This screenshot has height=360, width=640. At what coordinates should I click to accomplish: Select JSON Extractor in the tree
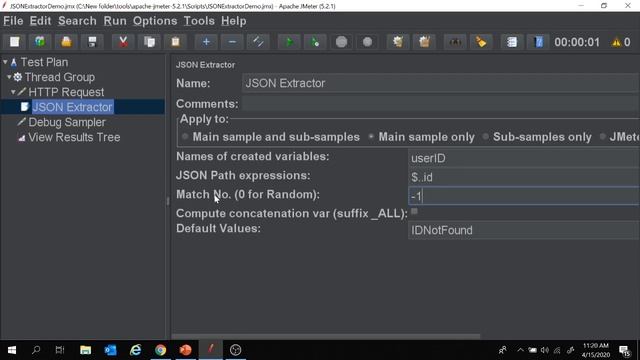[72, 107]
